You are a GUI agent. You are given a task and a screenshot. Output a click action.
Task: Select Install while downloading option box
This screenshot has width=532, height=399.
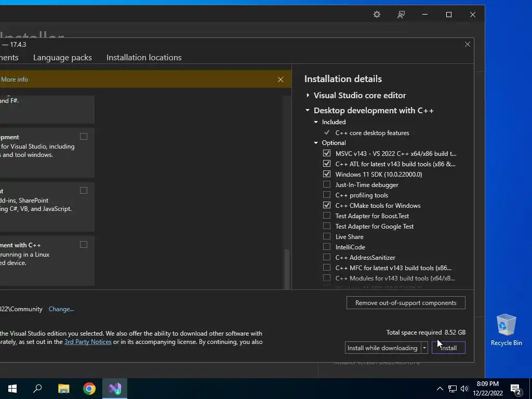point(383,348)
